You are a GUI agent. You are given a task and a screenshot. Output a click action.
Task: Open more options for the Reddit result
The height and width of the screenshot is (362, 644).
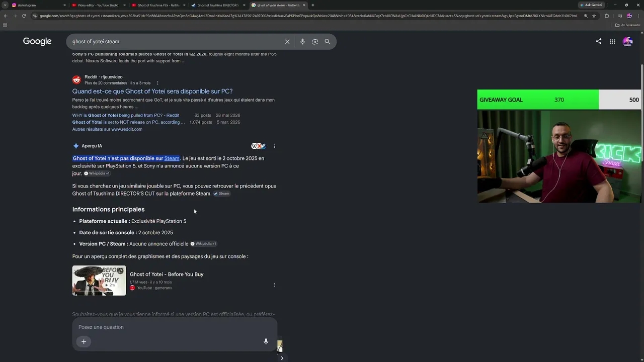[157, 83]
